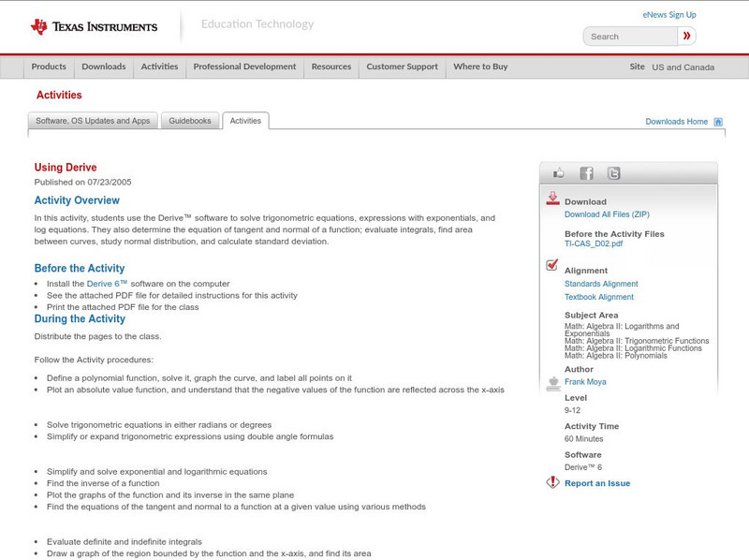Click the Downloads Home house icon
The width and height of the screenshot is (749, 560).
718,122
